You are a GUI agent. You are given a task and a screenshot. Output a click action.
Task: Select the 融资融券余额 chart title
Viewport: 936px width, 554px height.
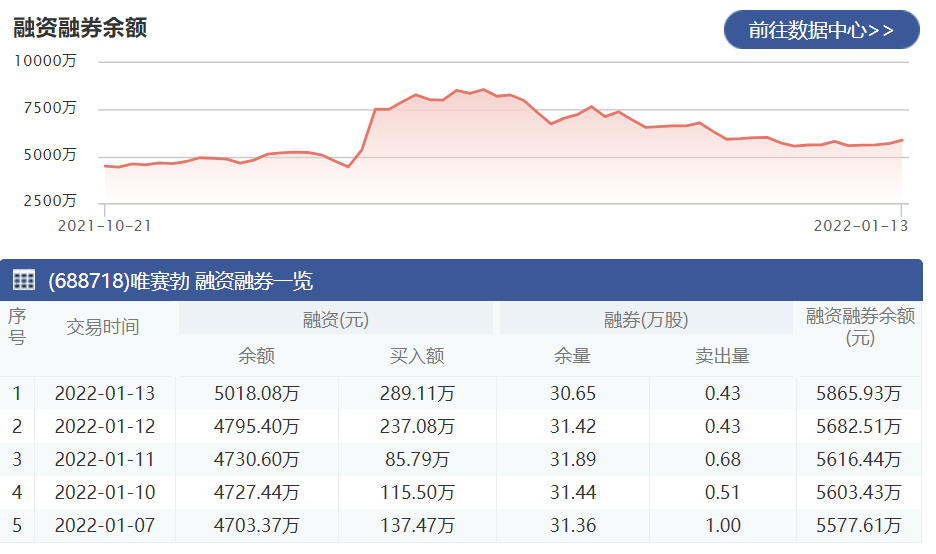point(80,27)
